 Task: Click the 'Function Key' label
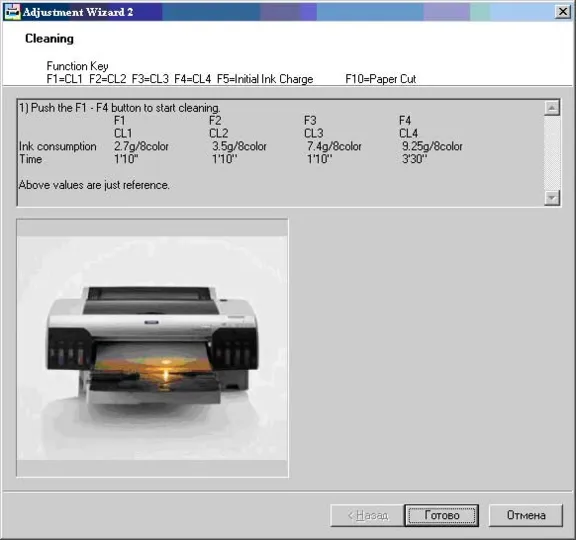click(x=78, y=66)
